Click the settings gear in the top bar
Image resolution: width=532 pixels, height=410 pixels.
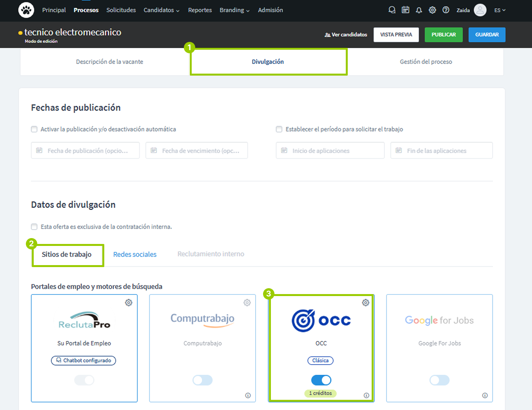click(432, 10)
